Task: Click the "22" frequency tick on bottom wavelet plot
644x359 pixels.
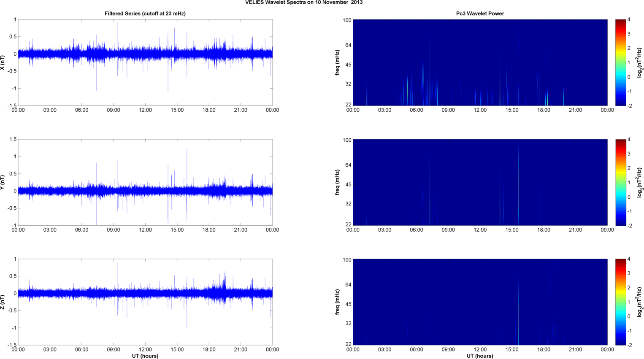Action: pos(348,344)
